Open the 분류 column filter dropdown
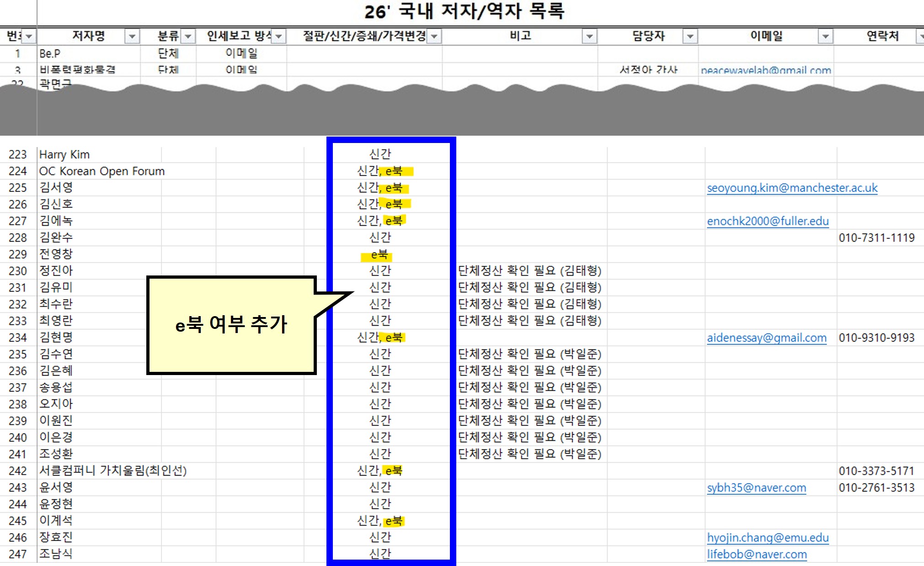This screenshot has width=924, height=566. [x=188, y=36]
